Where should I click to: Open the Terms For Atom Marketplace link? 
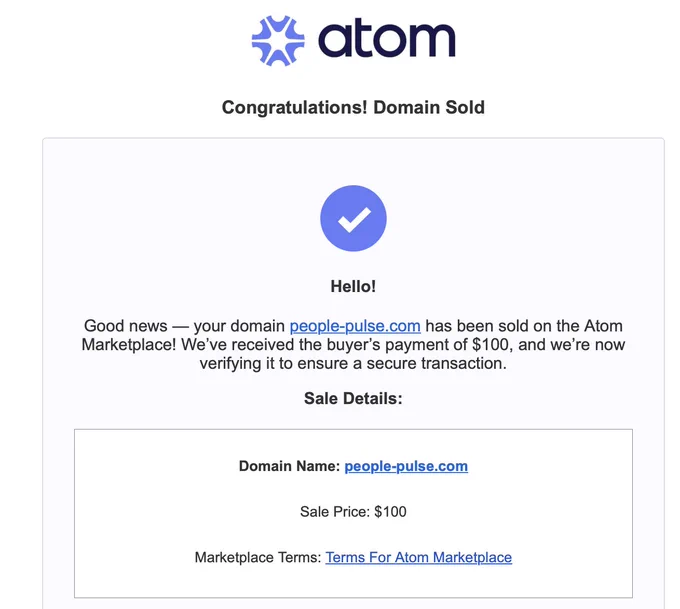click(418, 557)
